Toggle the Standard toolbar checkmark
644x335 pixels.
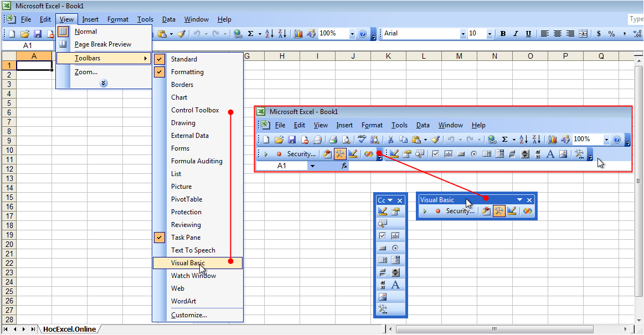pos(159,59)
